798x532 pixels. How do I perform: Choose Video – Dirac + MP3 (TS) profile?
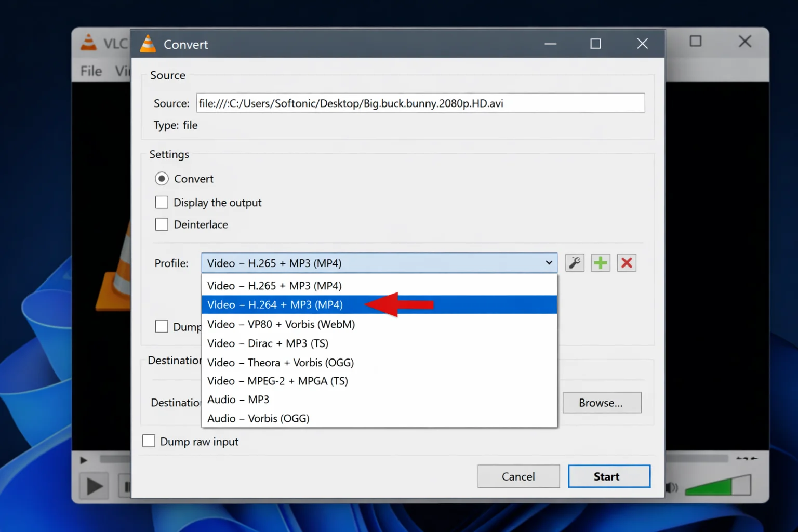379,343
